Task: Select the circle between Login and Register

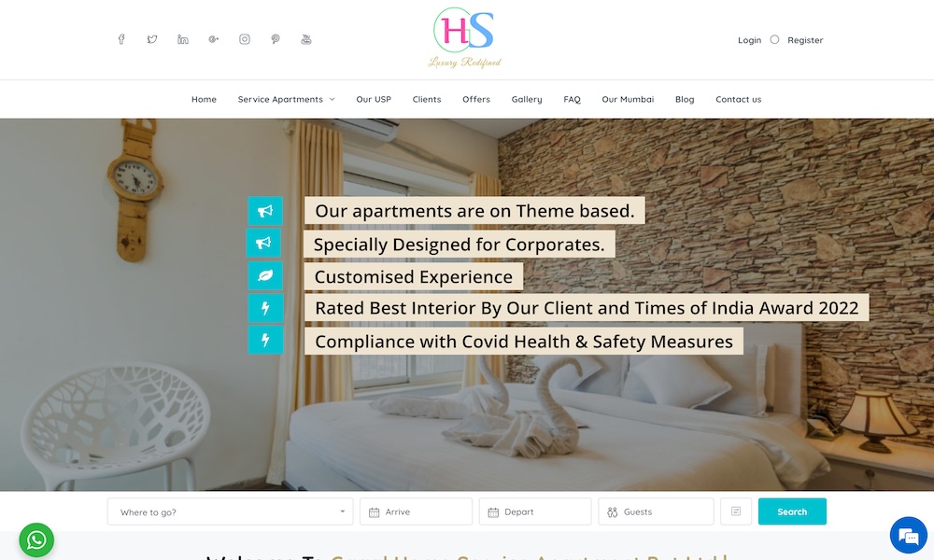Action: (774, 40)
